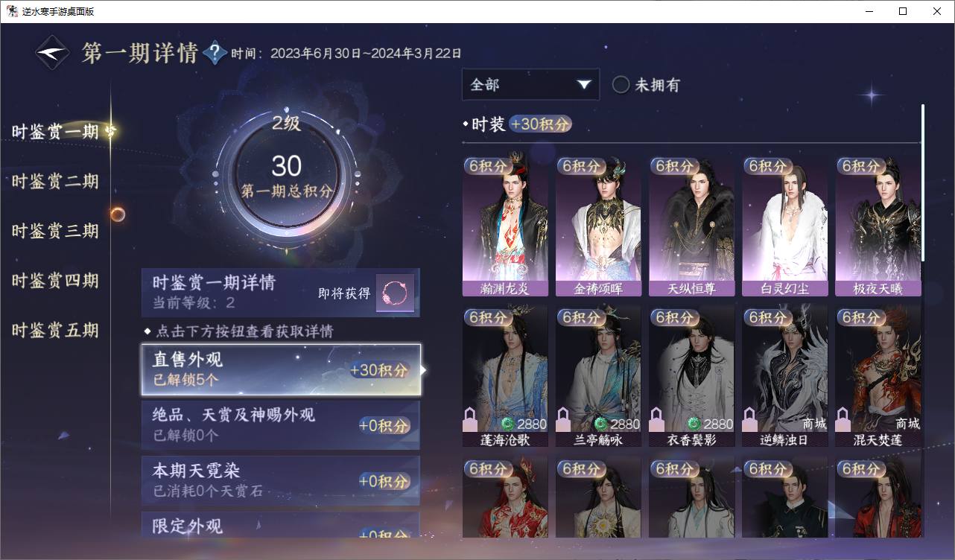Image resolution: width=955 pixels, height=560 pixels.
Task: Click the vertical scrollbar of outfit list
Action: pyautogui.click(x=922, y=183)
